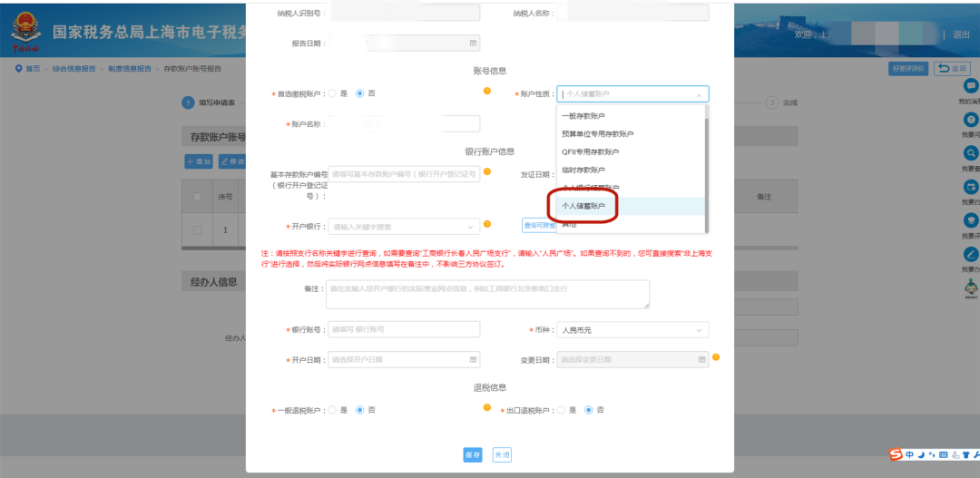
Task: Go to 制度信息报告 breadcrumb link
Action: [130, 69]
